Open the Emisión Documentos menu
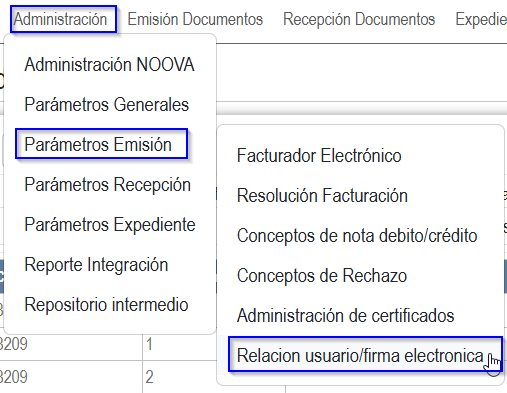Screen dimensions: 507x393 [195, 19]
